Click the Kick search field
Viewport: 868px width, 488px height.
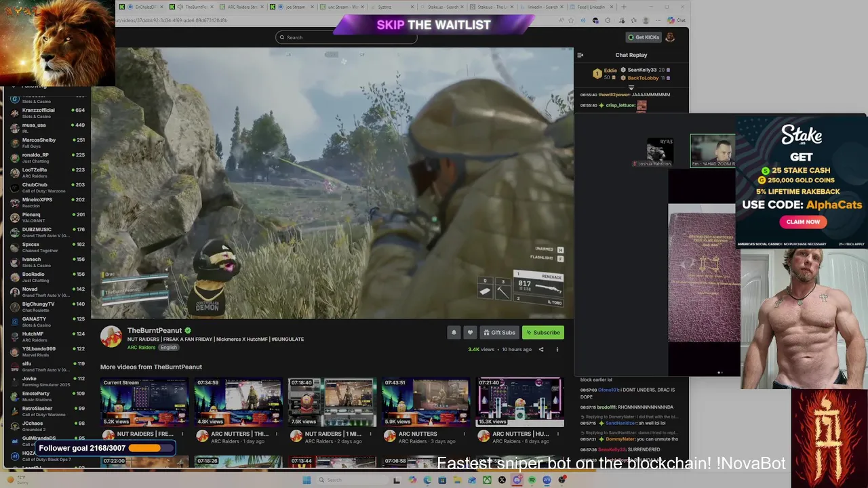(x=347, y=37)
